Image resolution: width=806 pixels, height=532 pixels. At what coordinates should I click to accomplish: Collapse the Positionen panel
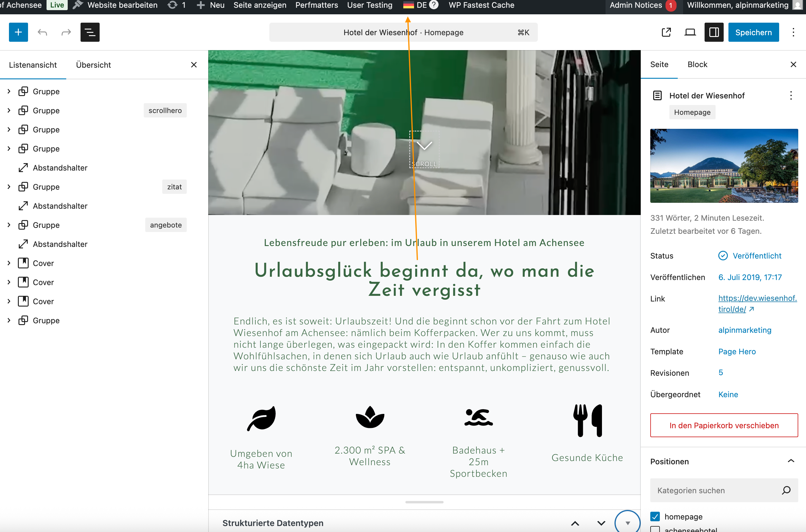click(791, 461)
